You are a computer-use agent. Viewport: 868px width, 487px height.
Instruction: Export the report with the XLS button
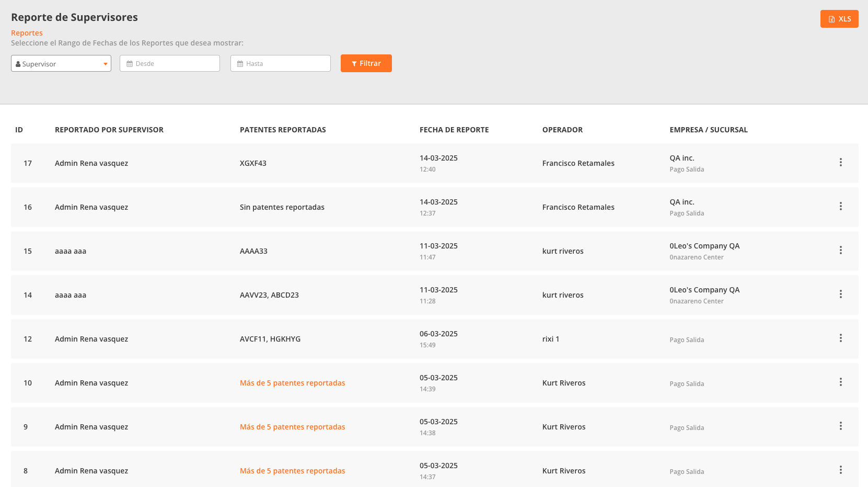click(839, 19)
